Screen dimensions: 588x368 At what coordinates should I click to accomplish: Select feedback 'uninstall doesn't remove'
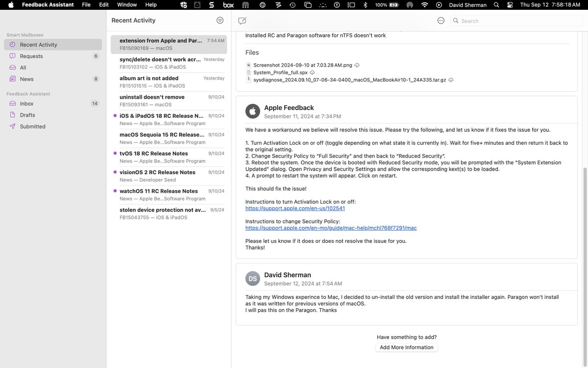pyautogui.click(x=169, y=101)
